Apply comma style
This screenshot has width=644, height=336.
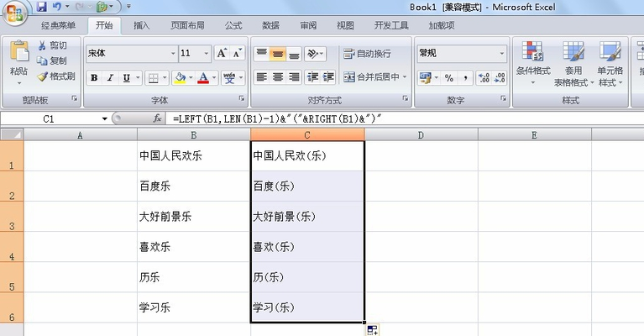point(465,77)
